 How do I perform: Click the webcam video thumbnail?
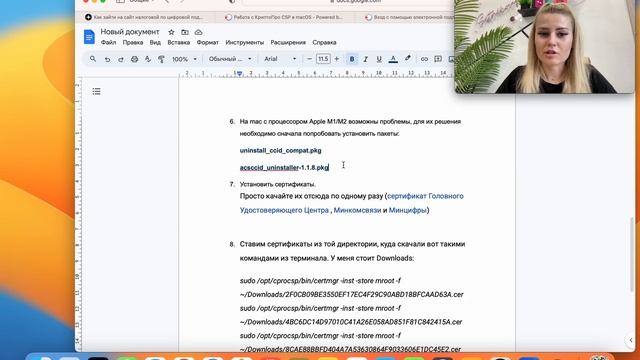coord(544,46)
